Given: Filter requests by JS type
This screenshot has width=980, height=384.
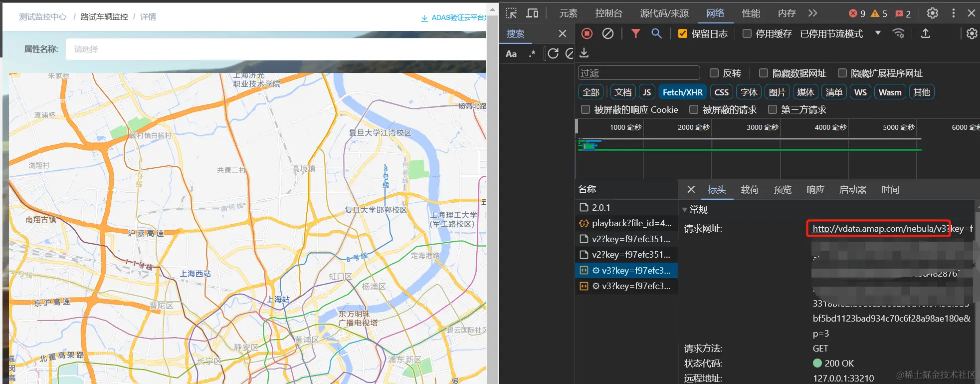Looking at the screenshot, I should tap(647, 92).
